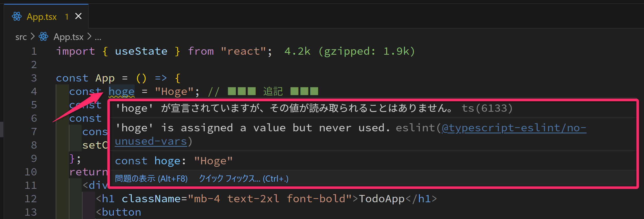Click the chevron after App.tsx in breadcrumbs

tap(89, 36)
